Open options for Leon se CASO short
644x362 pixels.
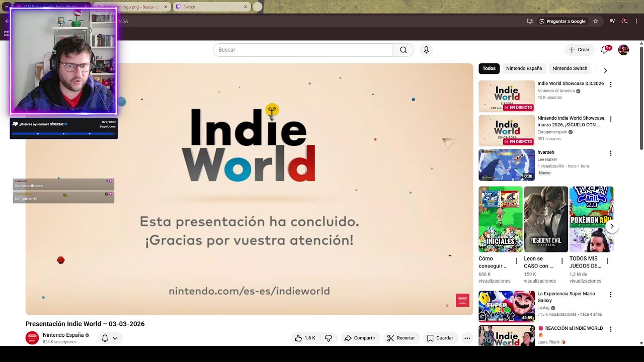tap(561, 261)
